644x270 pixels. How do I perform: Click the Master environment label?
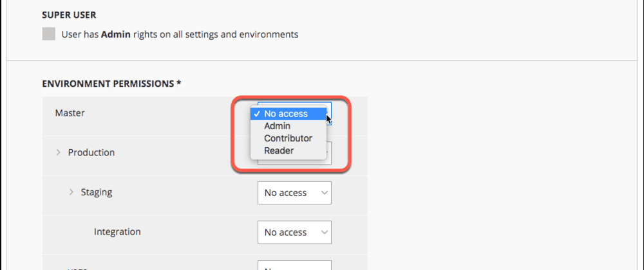[x=70, y=113]
